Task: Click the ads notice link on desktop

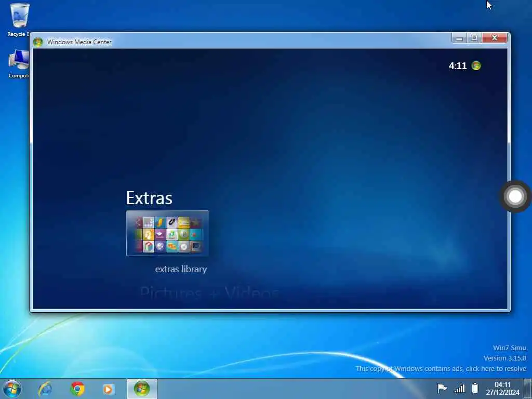Action: (x=441, y=368)
